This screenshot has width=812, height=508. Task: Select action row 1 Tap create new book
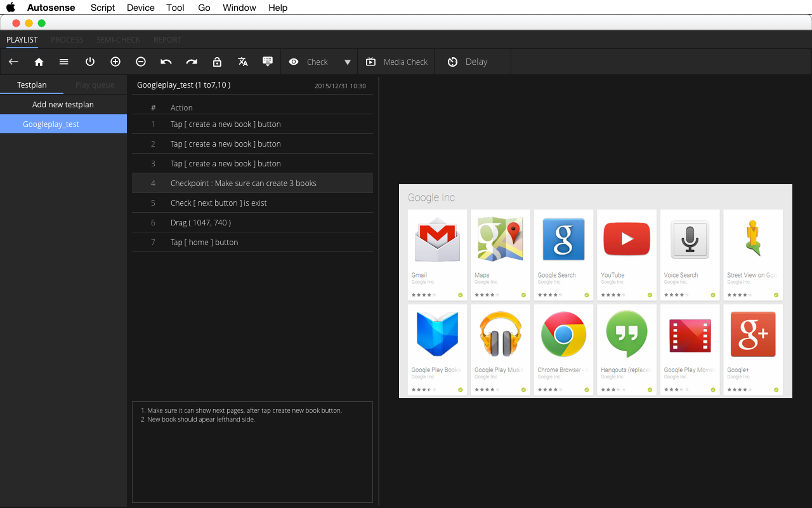click(252, 124)
